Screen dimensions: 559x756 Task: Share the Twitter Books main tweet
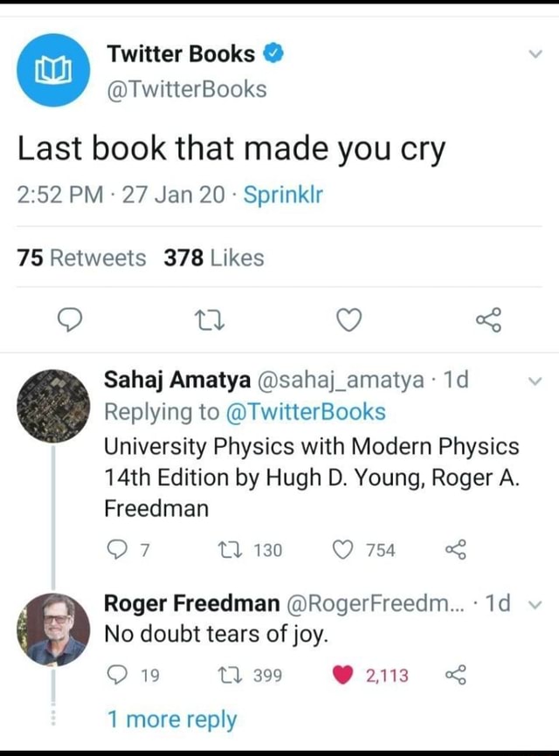pos(488,320)
